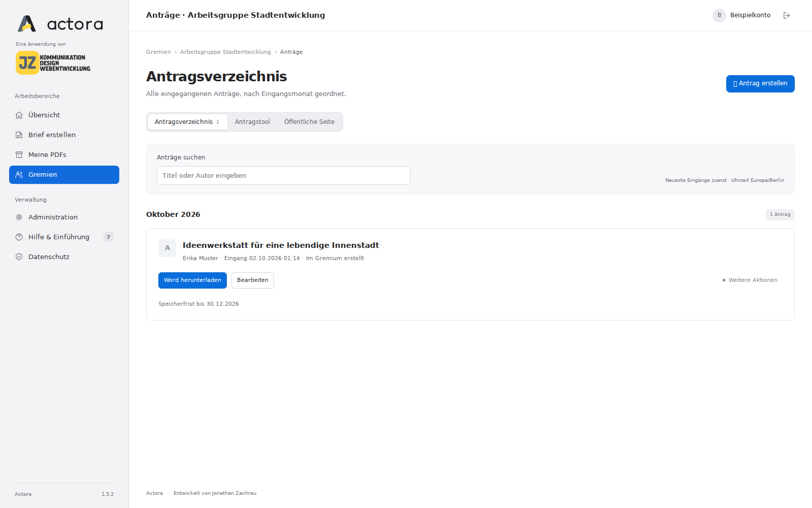Viewport: 812px width, 508px height.
Task: Open the Ideenwerkstatt für eine lebendige Innenstadt title
Action: (x=281, y=245)
